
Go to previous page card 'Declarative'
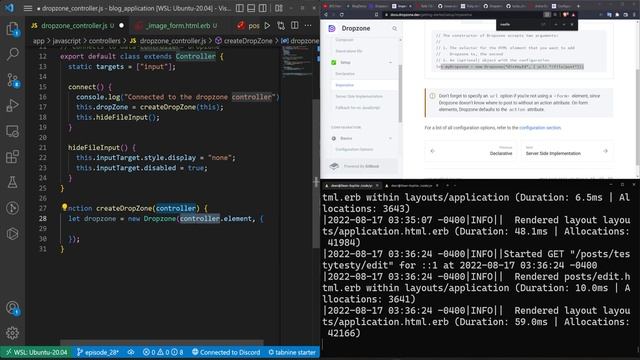coord(471,151)
